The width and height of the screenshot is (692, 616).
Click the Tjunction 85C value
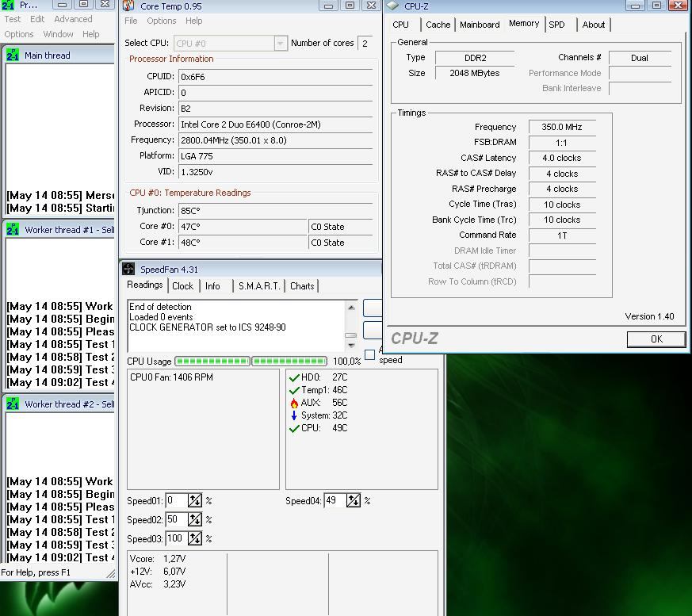click(276, 210)
